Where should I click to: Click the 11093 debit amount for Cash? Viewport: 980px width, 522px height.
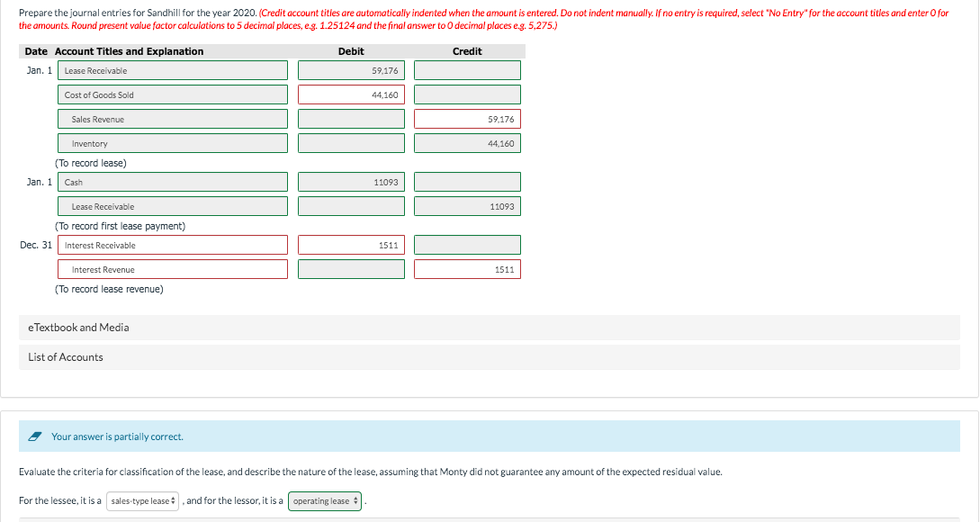click(x=351, y=182)
